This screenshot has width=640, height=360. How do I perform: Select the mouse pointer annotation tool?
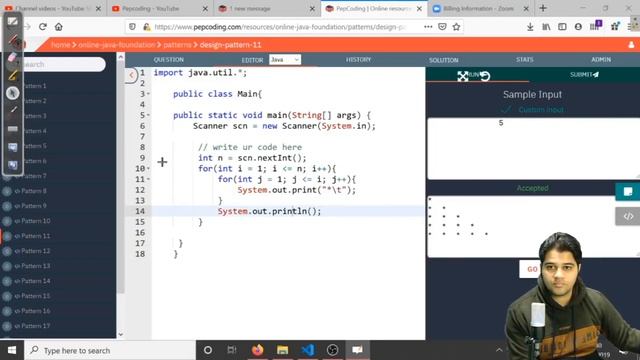pyautogui.click(x=13, y=93)
